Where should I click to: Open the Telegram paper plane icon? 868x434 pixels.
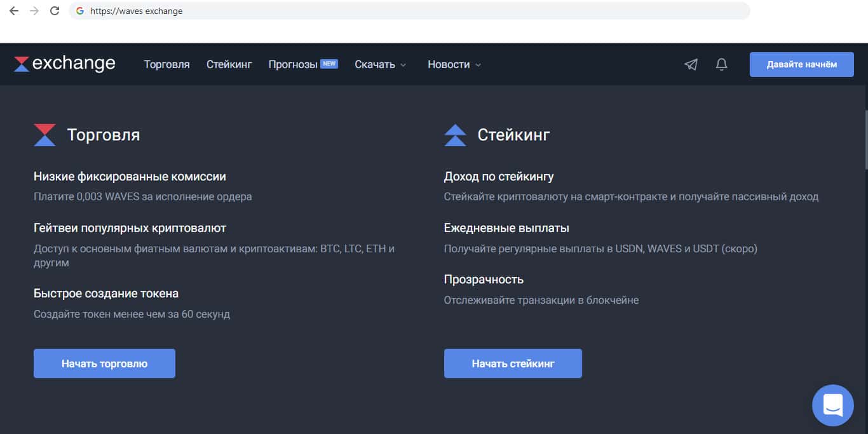point(691,64)
